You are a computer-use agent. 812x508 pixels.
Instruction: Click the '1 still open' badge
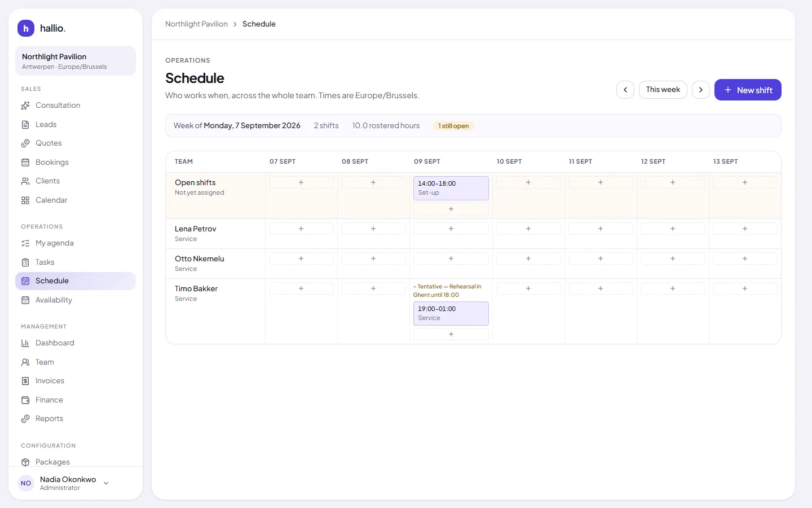click(x=453, y=126)
